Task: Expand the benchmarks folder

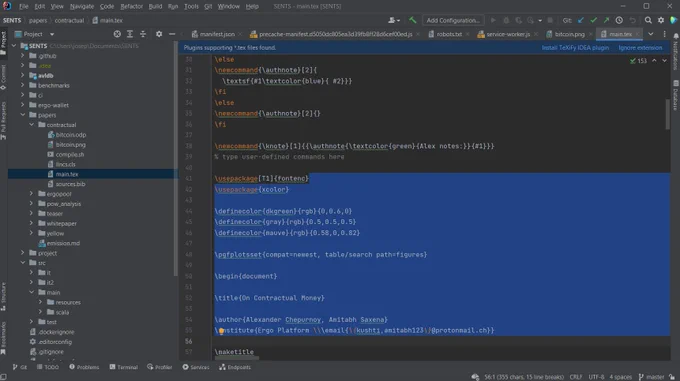Action: pos(23,85)
